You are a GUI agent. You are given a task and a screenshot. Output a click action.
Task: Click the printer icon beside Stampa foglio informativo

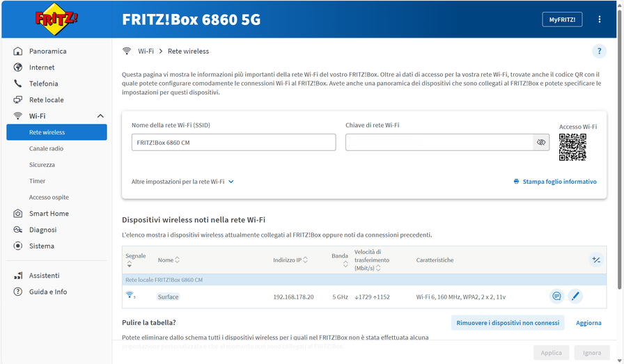[x=516, y=182]
